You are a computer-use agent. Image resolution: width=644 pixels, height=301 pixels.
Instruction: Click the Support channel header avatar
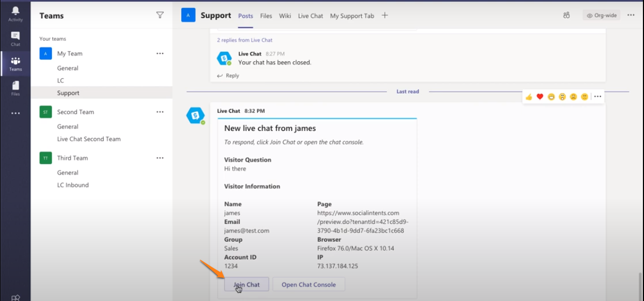(188, 15)
